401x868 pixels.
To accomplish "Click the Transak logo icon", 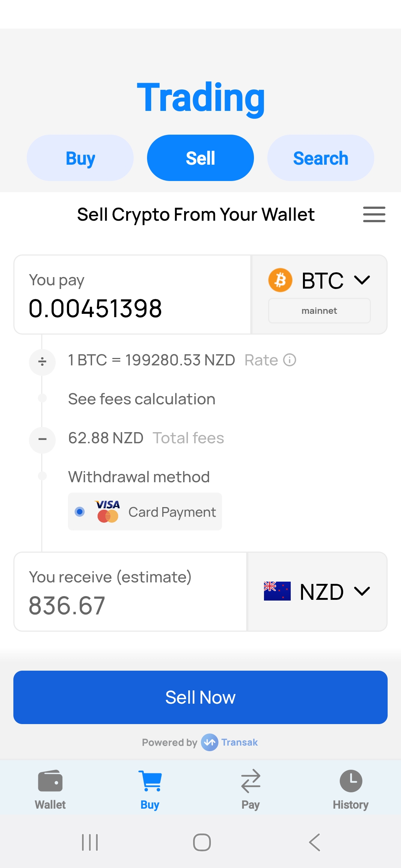I will click(x=209, y=743).
